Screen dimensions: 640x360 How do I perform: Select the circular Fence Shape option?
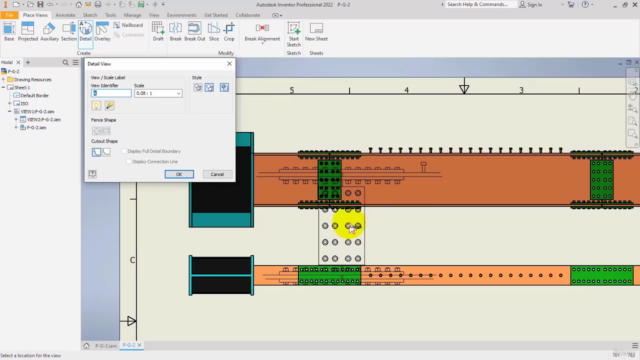pos(96,131)
